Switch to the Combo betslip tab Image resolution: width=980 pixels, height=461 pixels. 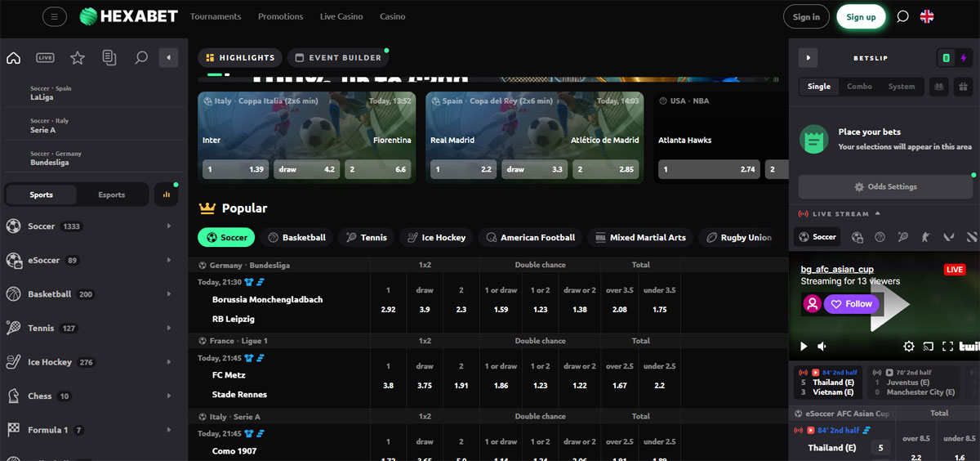point(859,87)
